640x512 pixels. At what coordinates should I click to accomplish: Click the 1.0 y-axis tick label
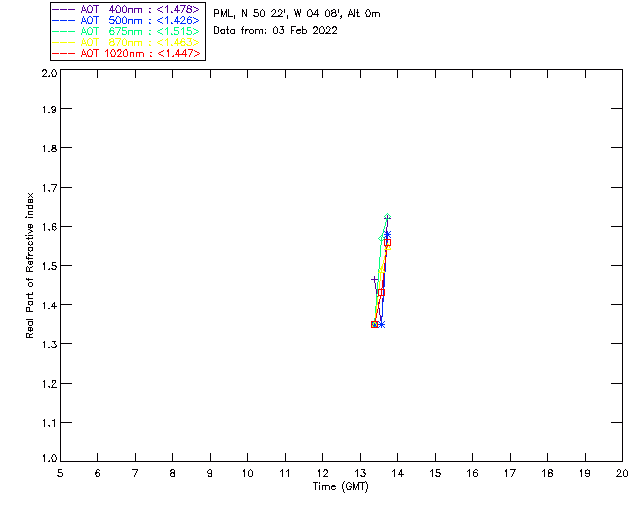(49, 458)
